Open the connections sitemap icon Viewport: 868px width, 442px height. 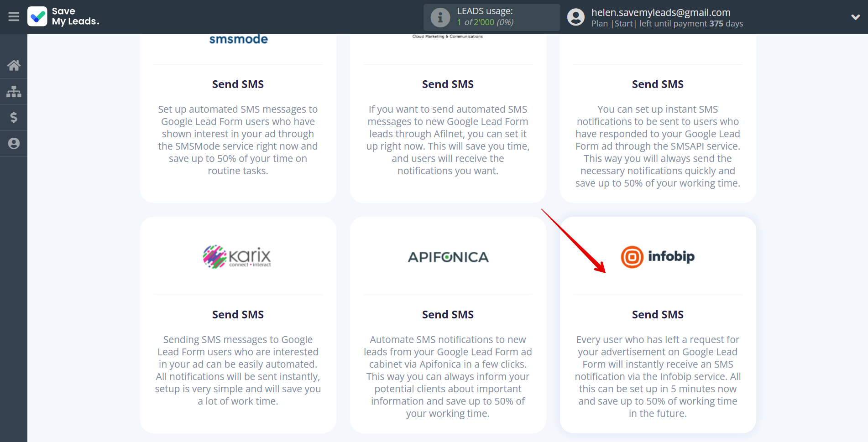pyautogui.click(x=14, y=92)
